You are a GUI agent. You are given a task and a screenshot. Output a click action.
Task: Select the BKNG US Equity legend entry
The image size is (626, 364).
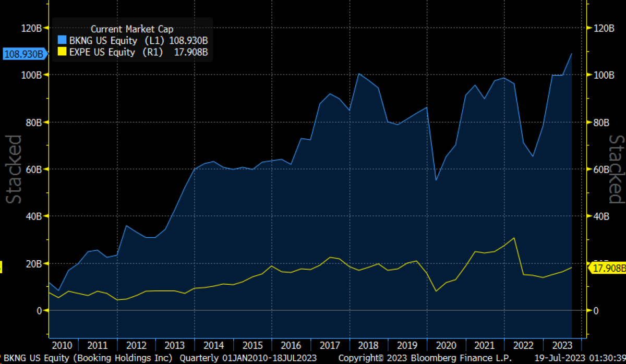(x=110, y=41)
